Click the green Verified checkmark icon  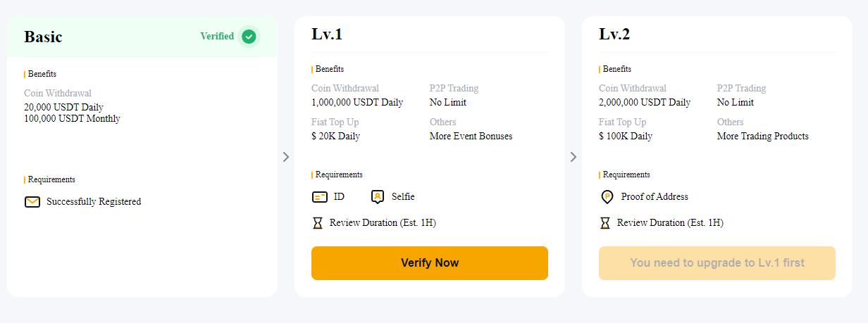click(249, 37)
